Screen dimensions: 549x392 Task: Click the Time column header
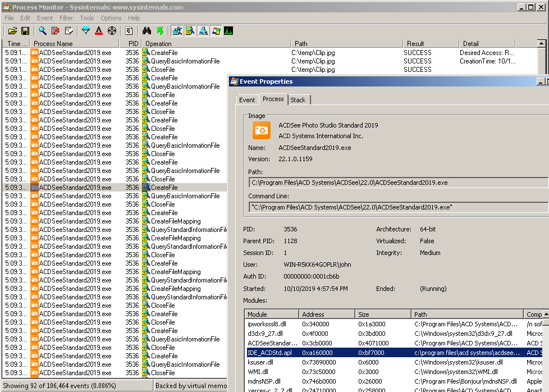(x=16, y=43)
